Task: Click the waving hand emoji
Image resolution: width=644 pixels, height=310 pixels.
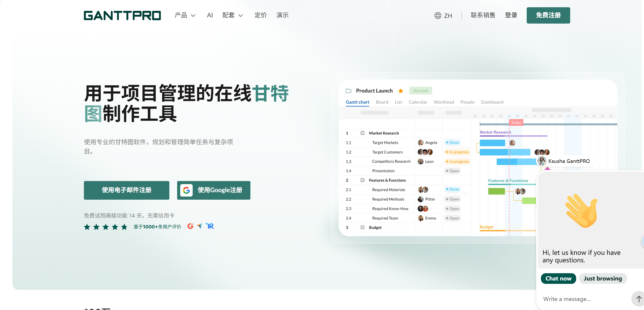Action: point(582,211)
